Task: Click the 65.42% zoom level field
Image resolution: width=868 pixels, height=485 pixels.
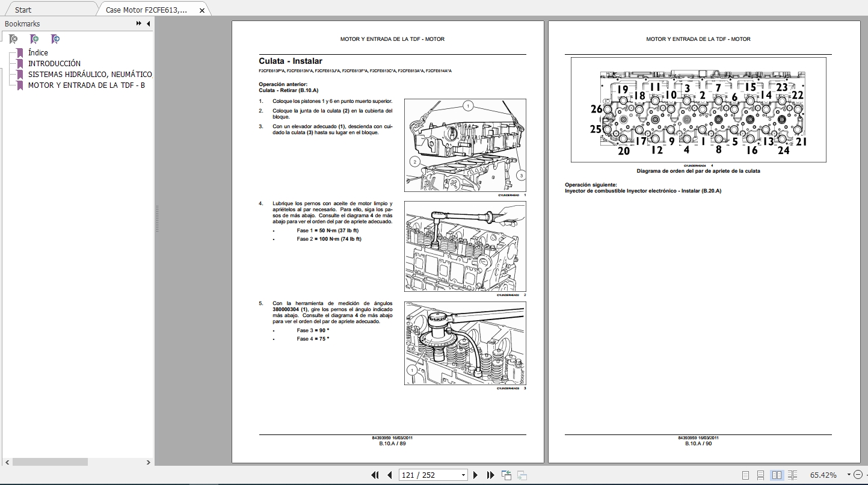Action: (823, 475)
